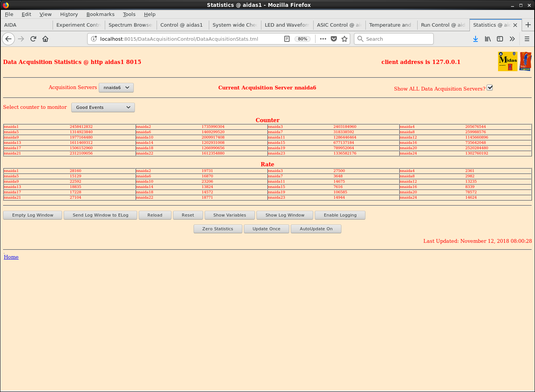Open the Bookmarks menu
The image size is (535, 392).
100,14
